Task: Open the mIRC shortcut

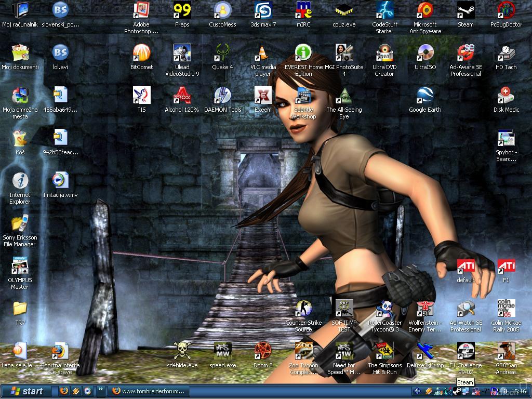Action: pos(303,14)
